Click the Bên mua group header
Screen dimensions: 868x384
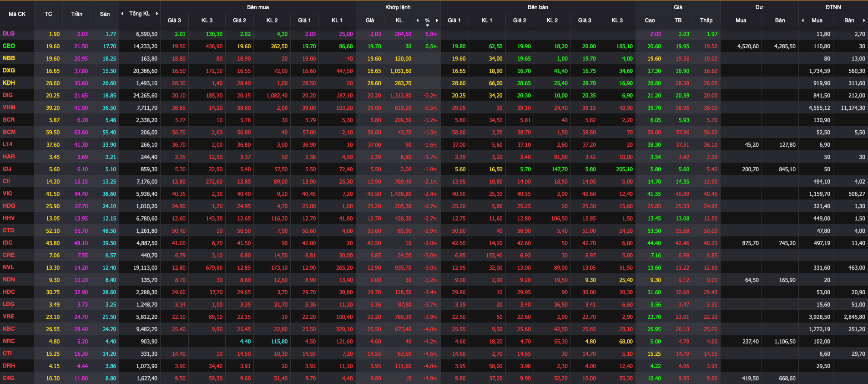258,7
